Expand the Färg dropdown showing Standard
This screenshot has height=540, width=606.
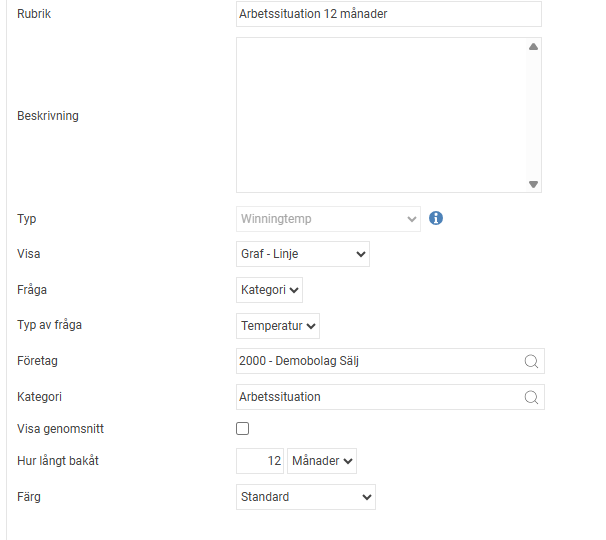coord(305,497)
